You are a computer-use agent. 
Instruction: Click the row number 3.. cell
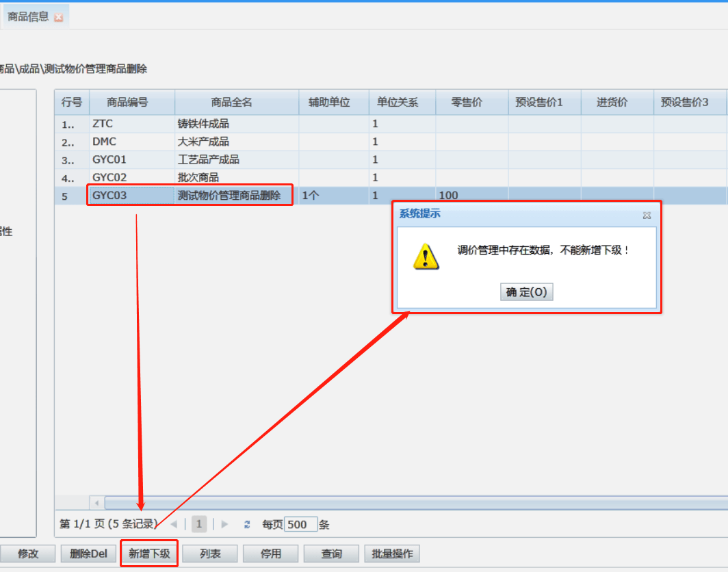[x=71, y=160]
